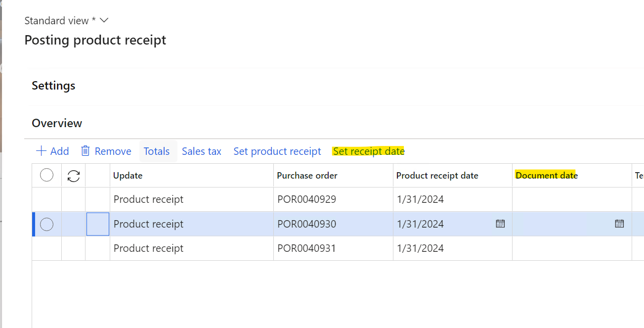Viewport: 644px width, 328px height.
Task: Sort by the Purchase order column header
Action: point(307,176)
